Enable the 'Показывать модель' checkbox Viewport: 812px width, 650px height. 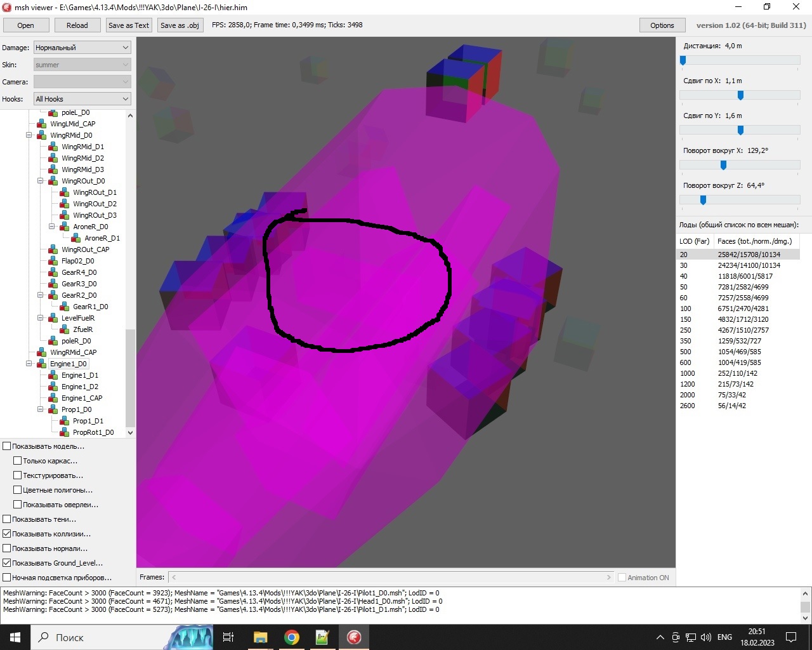point(7,446)
